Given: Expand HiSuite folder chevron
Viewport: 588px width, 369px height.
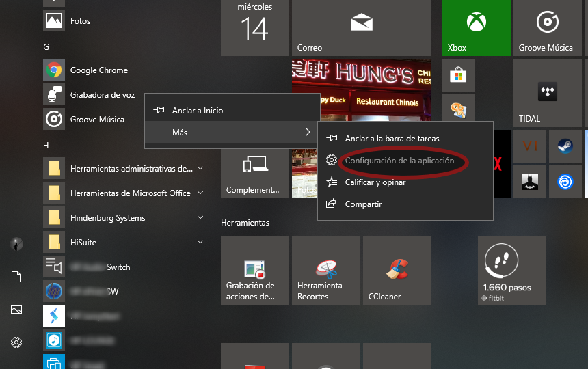Looking at the screenshot, I should [x=200, y=242].
